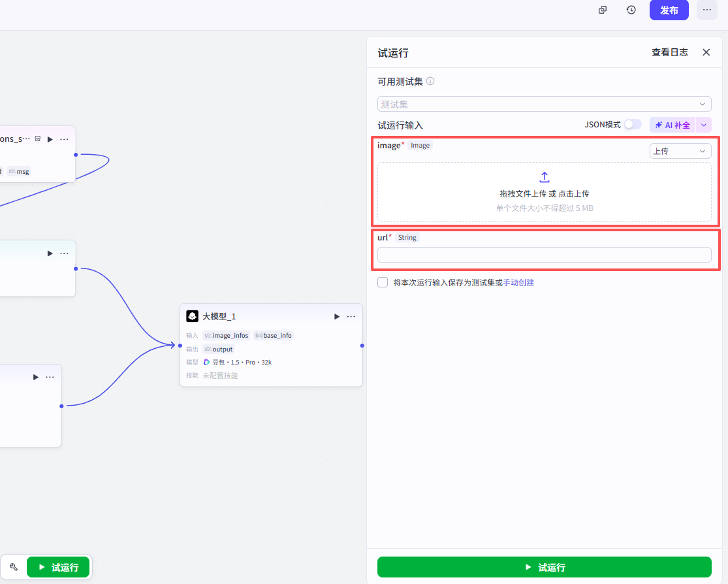The width and height of the screenshot is (728, 584).
Task: Expand the arrow next to AI 补全
Action: (703, 125)
